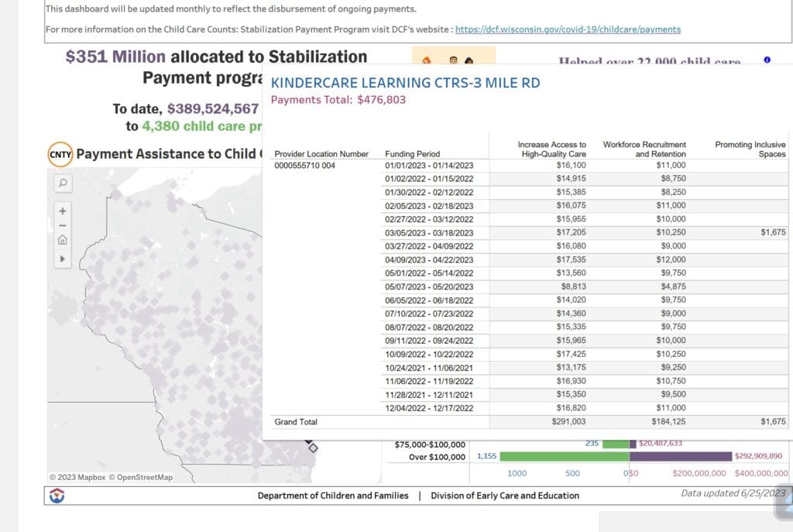Zoom in on the Wisconsin map

point(63,211)
